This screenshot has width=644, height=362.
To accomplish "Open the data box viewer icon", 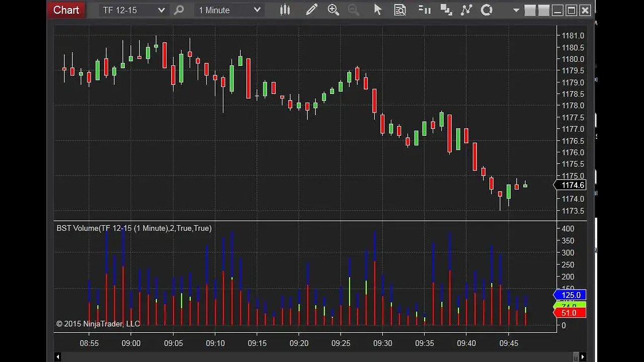I will [x=400, y=10].
